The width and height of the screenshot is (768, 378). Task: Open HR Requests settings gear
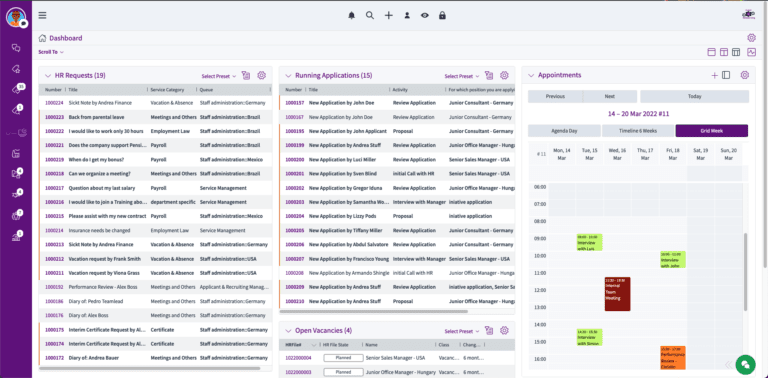click(261, 75)
